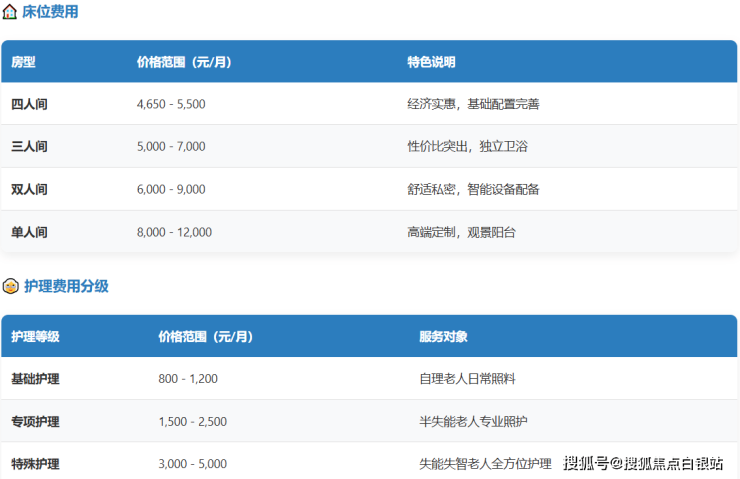Image resolution: width=740 pixels, height=479 pixels.
Task: Select the 四人间 row label
Action: point(29,104)
